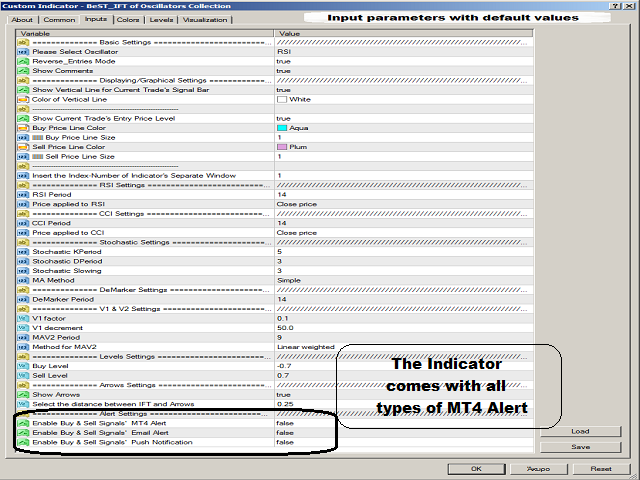Click the icon beside Stochastic KPeriod

[23, 251]
